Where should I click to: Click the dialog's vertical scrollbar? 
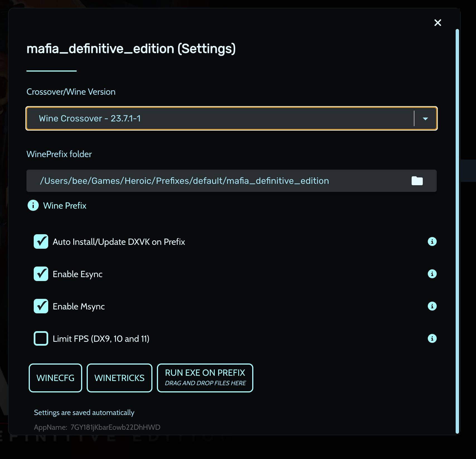[457, 231]
